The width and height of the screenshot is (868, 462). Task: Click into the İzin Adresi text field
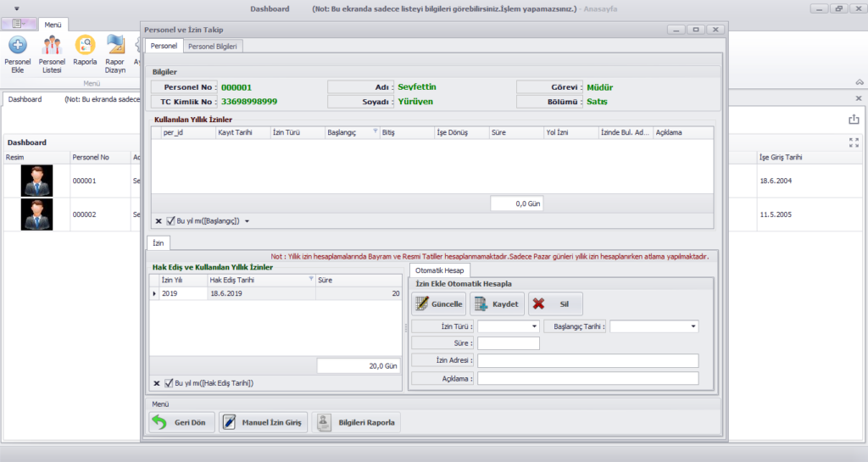click(x=587, y=361)
